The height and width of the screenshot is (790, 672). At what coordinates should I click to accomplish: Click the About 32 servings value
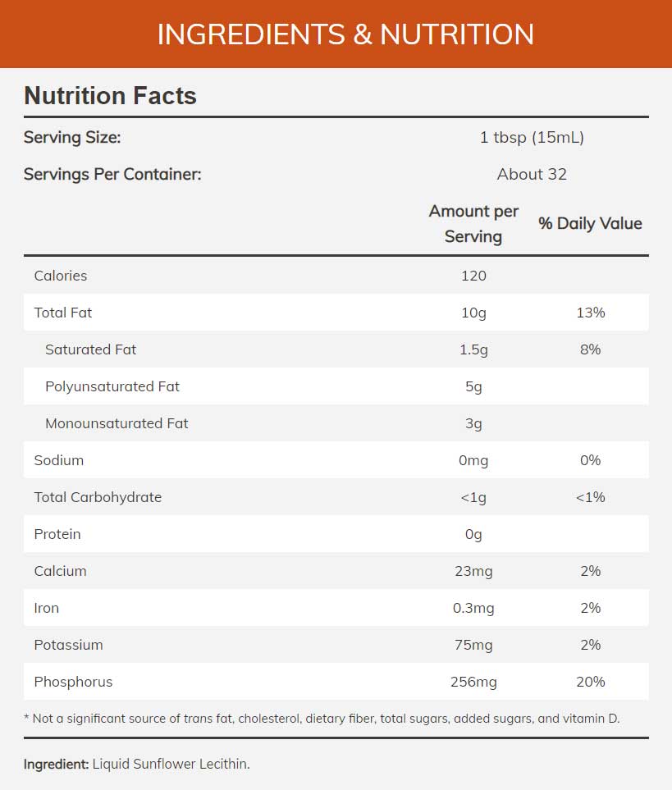pyautogui.click(x=532, y=175)
